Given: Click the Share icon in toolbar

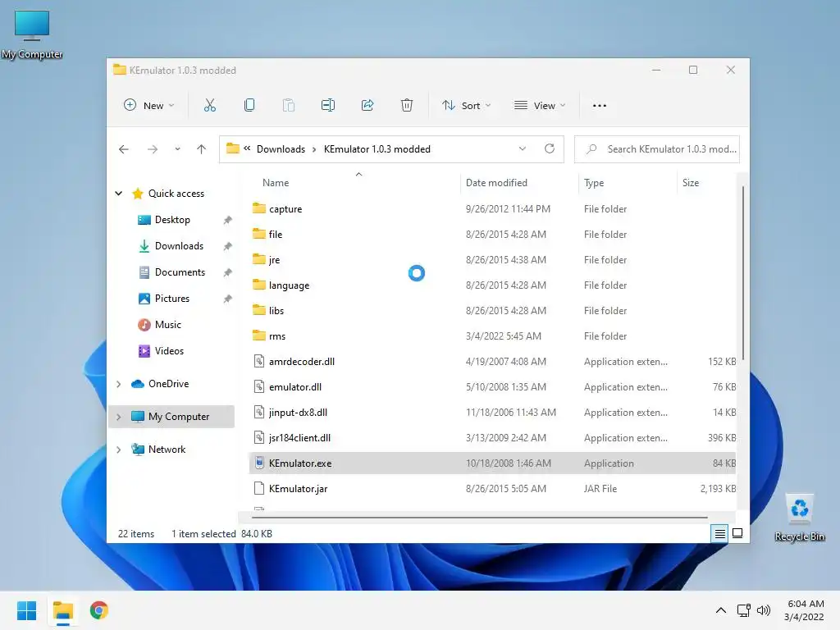Looking at the screenshot, I should pyautogui.click(x=367, y=106).
